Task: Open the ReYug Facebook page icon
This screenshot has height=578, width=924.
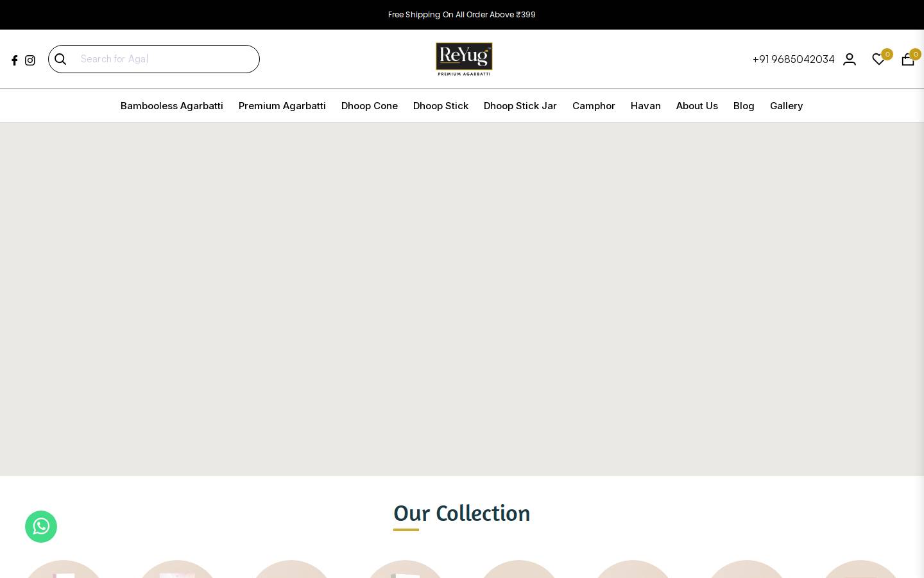Action: point(15,60)
